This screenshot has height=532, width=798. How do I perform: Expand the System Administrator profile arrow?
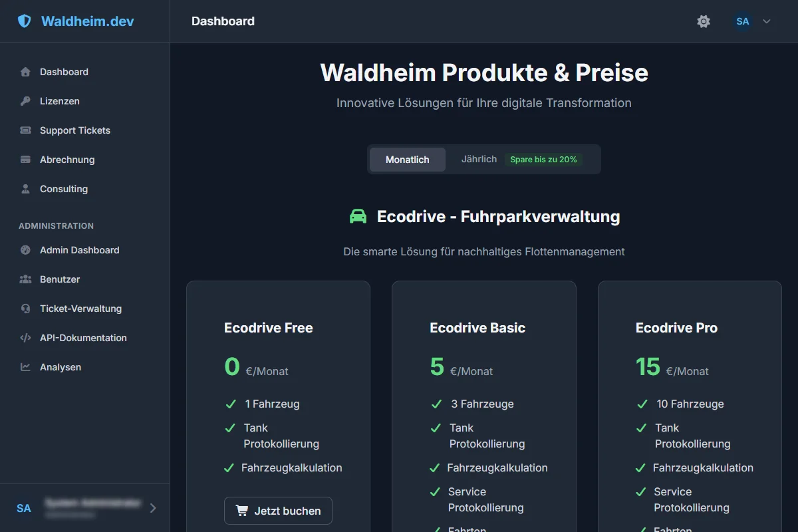tap(153, 508)
